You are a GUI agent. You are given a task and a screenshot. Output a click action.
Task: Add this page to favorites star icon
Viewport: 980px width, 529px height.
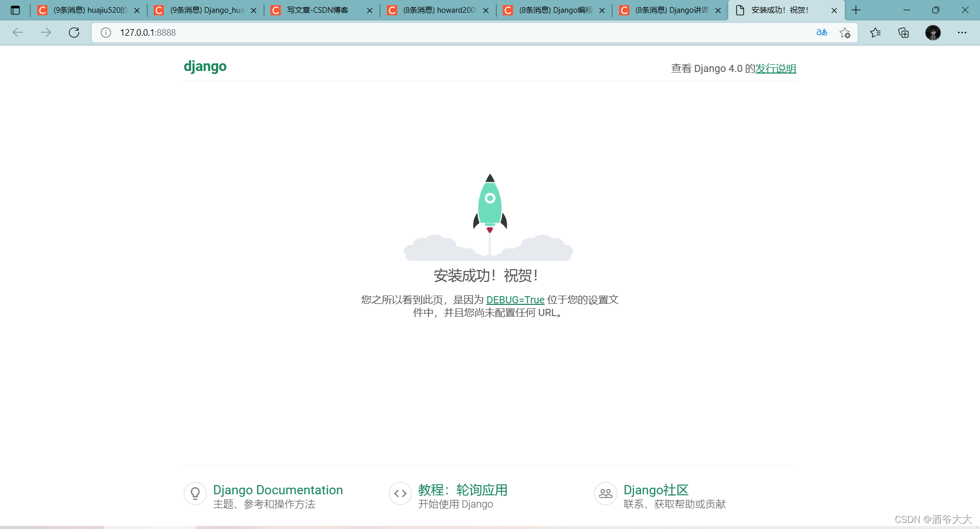(845, 33)
